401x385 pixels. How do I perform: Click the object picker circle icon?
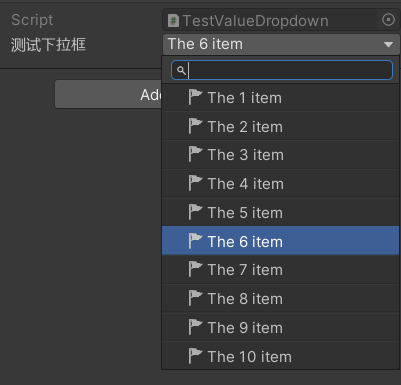click(388, 20)
